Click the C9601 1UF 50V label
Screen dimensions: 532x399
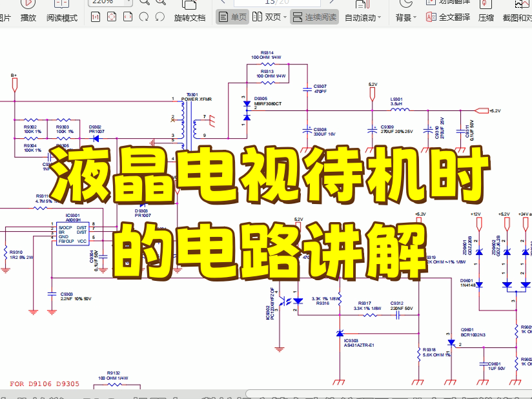point(496,365)
